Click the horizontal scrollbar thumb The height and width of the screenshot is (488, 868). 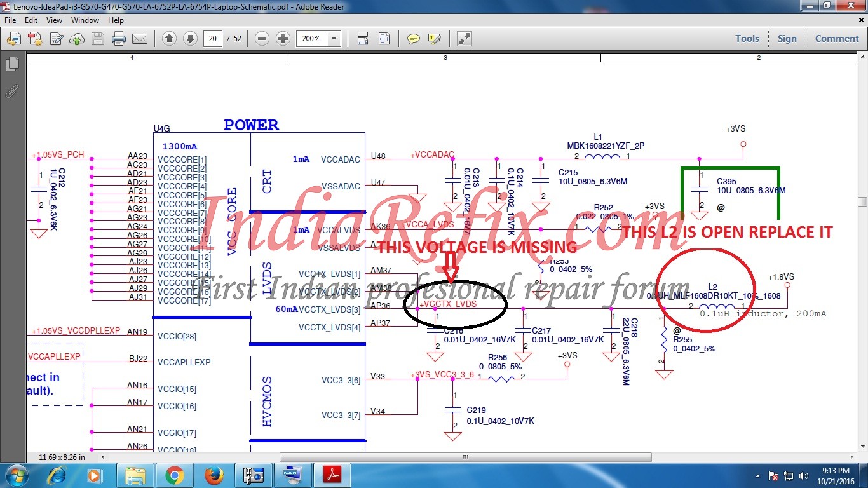465,457
